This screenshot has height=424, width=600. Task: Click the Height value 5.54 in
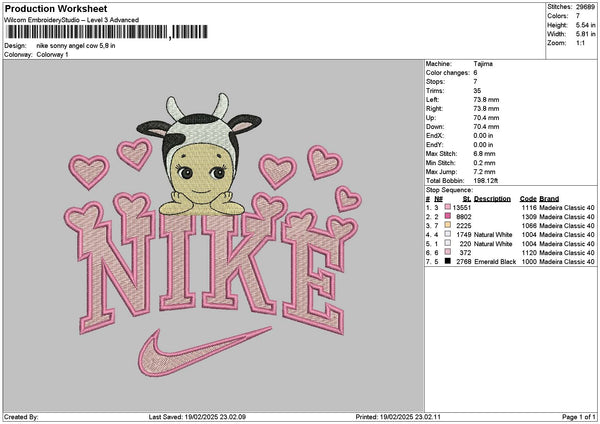[x=585, y=25]
